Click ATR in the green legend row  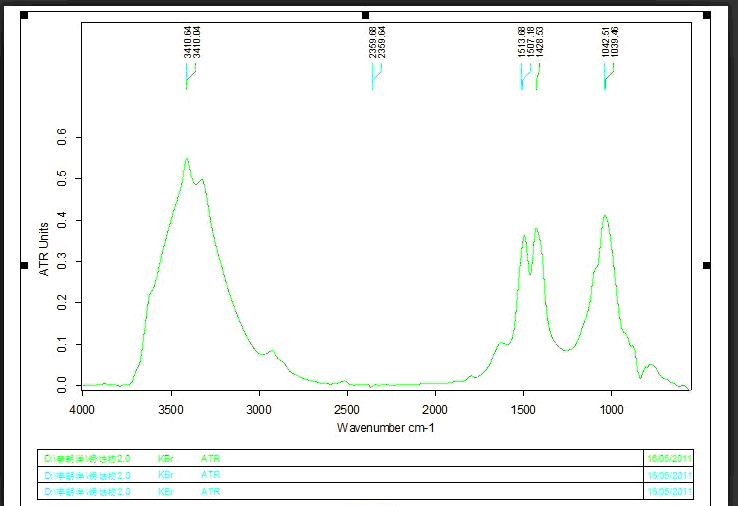(x=210, y=458)
